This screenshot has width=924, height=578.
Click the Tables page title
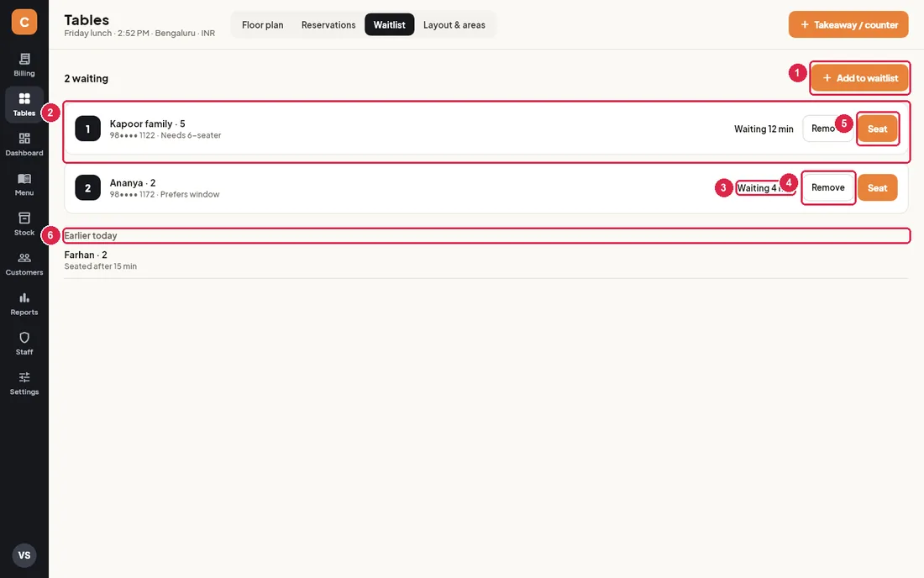pos(87,19)
